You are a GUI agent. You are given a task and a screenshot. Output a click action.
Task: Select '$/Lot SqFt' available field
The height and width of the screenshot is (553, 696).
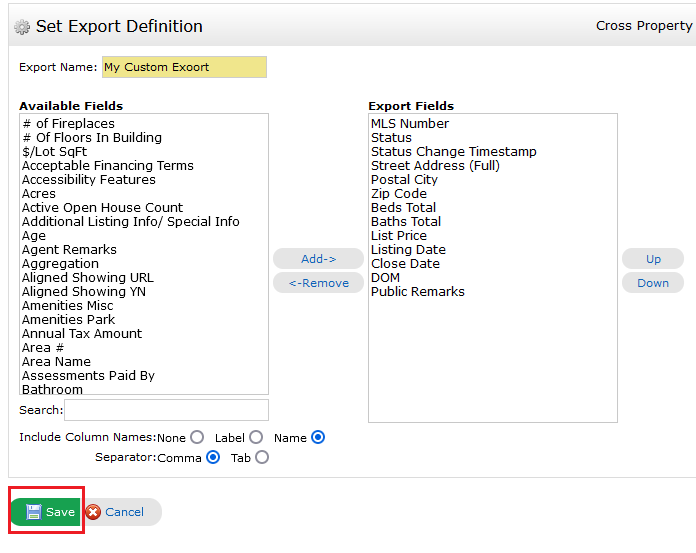click(144, 152)
